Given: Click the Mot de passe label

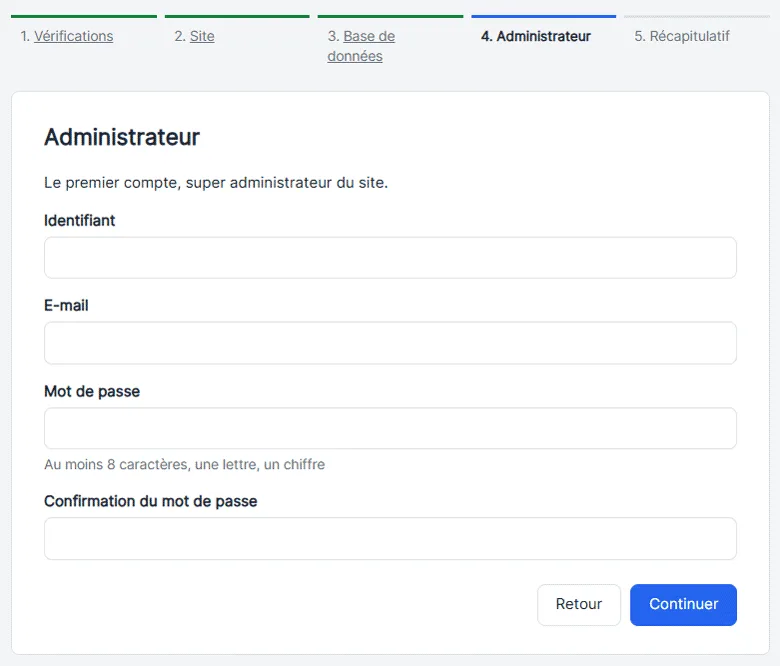Looking at the screenshot, I should click(x=92, y=391).
